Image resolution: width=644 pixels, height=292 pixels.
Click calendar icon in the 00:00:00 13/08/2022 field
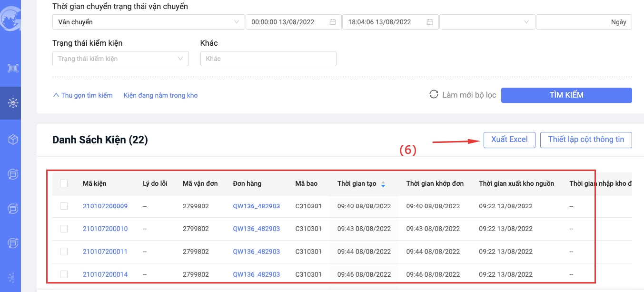coord(333,22)
